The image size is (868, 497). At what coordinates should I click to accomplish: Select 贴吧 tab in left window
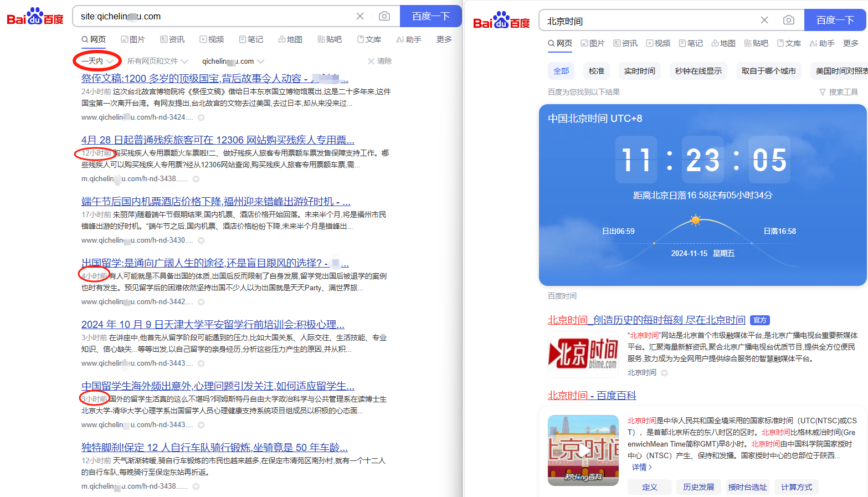click(330, 39)
